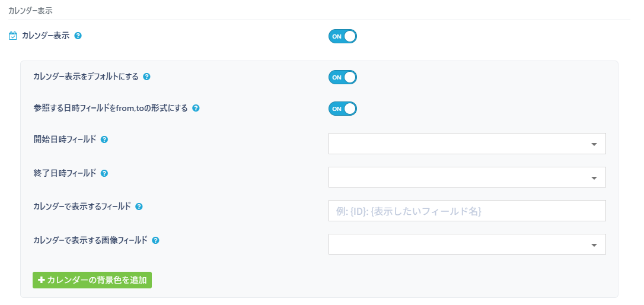Click the 開始日時フィールド label text

tap(65, 140)
